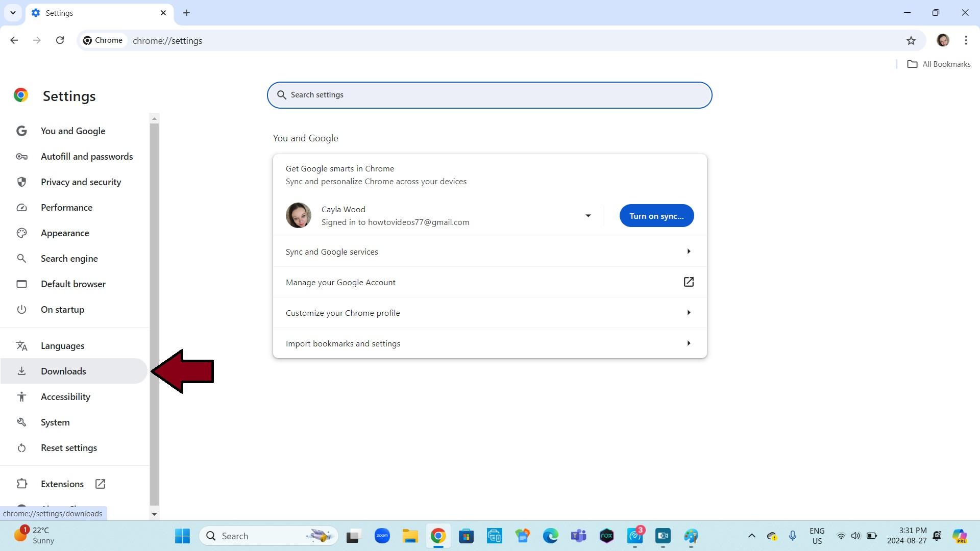This screenshot has height=551, width=980.
Task: Open You and Google settings section
Action: tap(74, 131)
